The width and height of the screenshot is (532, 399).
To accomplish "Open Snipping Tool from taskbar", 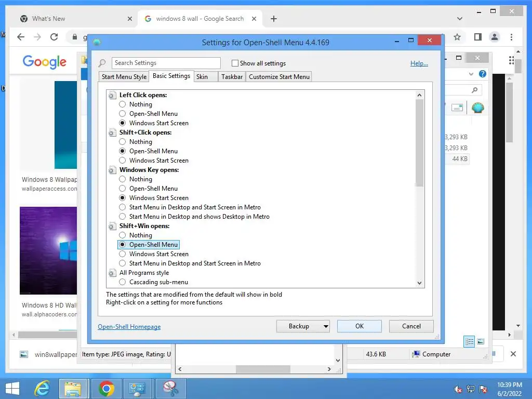I will pos(171,389).
